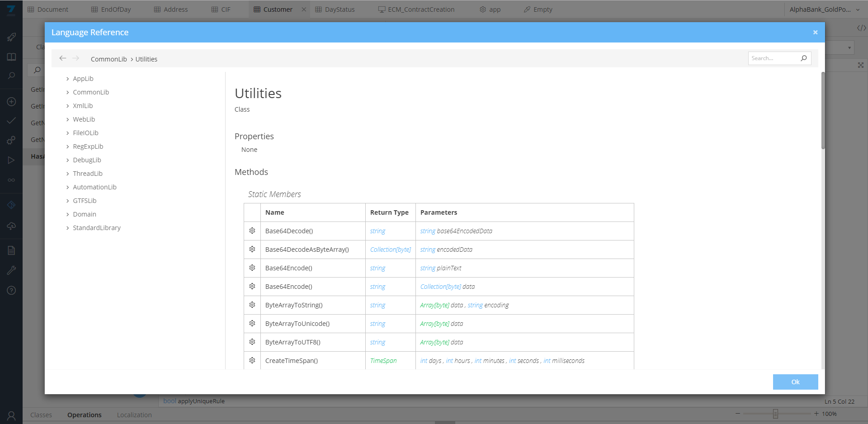This screenshot has height=424, width=868.
Task: Open the rocket icon in left sidebar
Action: click(x=11, y=37)
